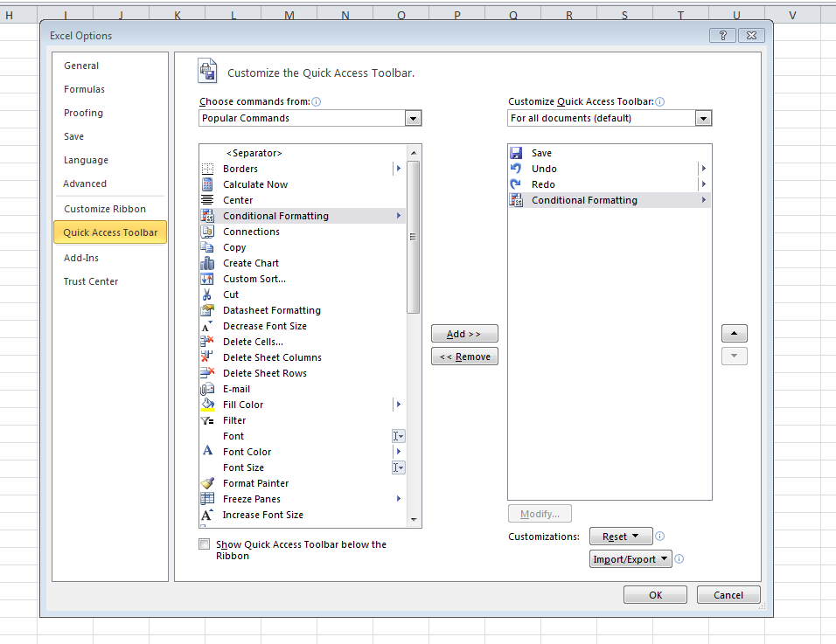
Task: Click the Delete Cells icon
Action: pyautogui.click(x=207, y=342)
